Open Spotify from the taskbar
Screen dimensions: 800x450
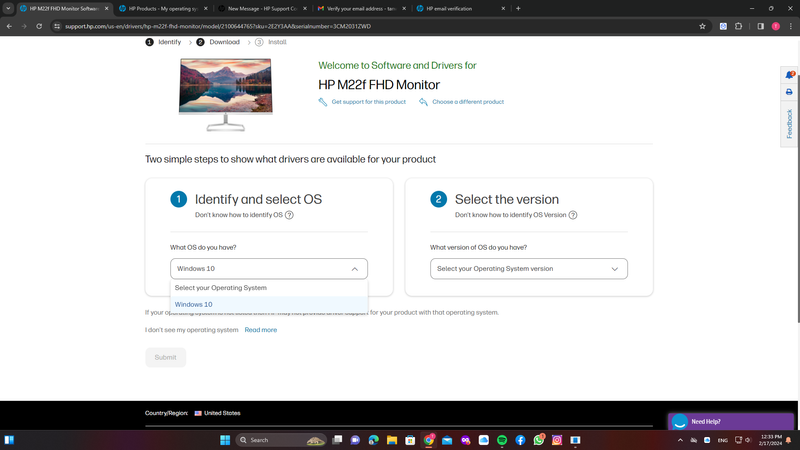pyautogui.click(x=502, y=440)
